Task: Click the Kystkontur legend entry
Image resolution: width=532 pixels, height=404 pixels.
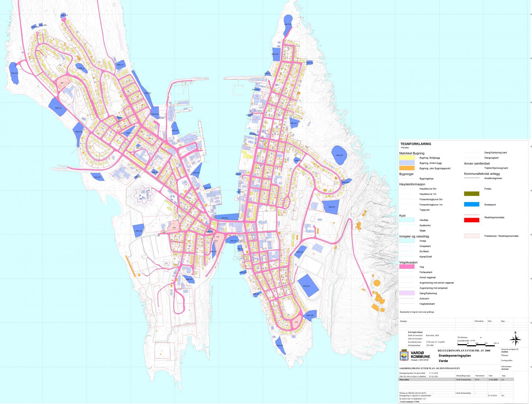Action: click(425, 226)
